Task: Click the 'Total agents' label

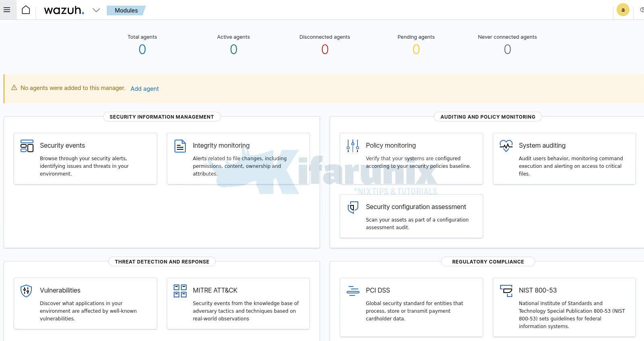Action: [x=142, y=37]
